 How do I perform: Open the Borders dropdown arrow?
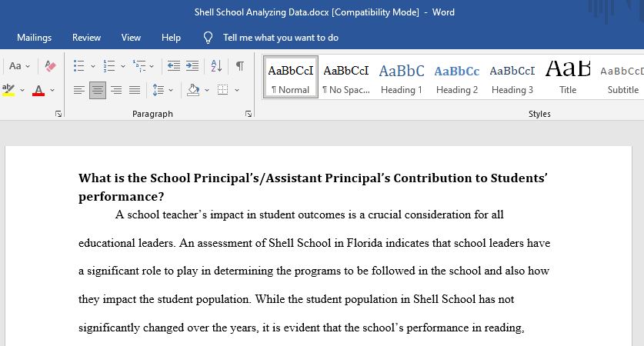[x=237, y=90]
